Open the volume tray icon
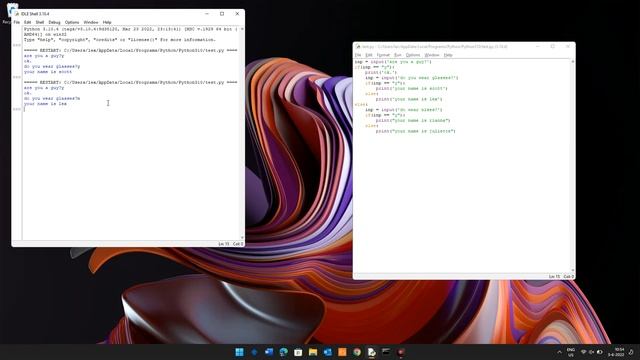640x360 pixels. click(591, 352)
